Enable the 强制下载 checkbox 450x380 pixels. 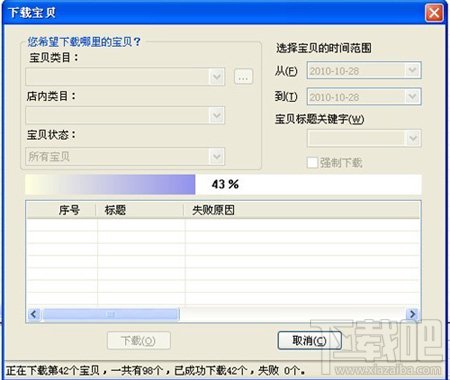(x=312, y=163)
